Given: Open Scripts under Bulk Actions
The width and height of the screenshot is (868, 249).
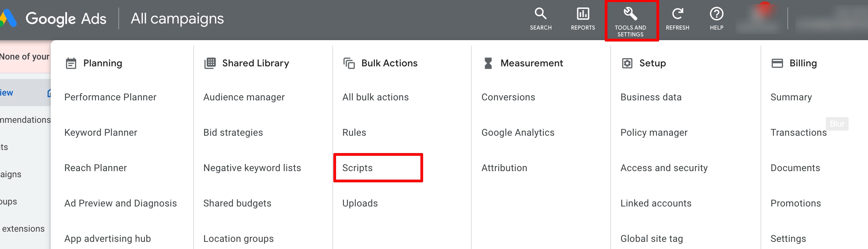Looking at the screenshot, I should click(x=357, y=168).
